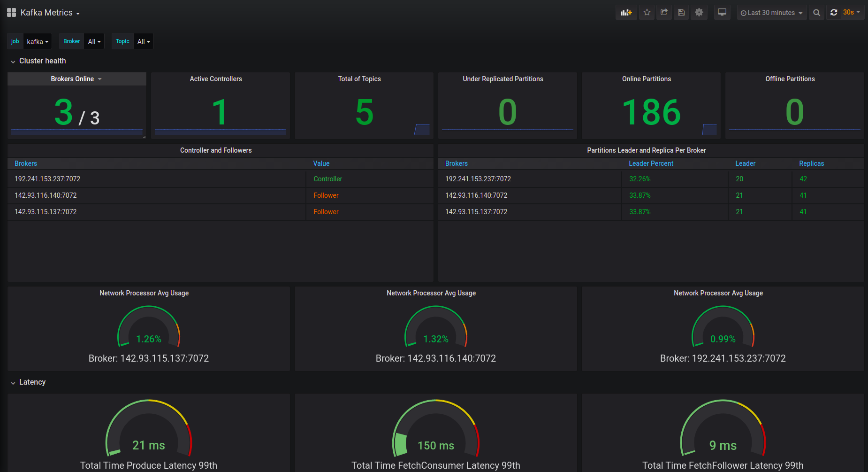The image size is (868, 472).
Task: Click the Add panel icon
Action: tap(626, 13)
